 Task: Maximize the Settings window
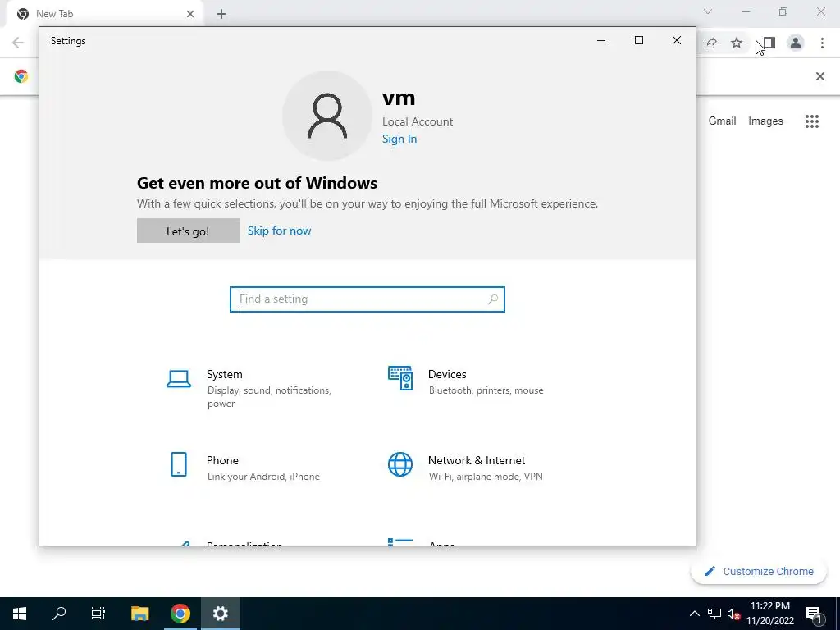tap(638, 41)
